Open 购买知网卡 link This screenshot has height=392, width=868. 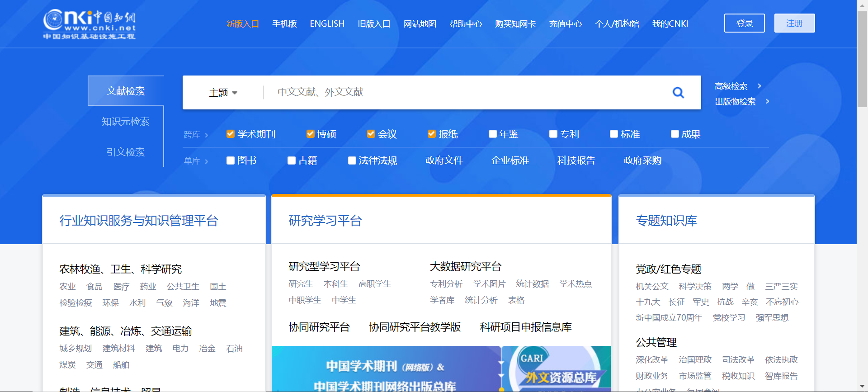pyautogui.click(x=515, y=24)
